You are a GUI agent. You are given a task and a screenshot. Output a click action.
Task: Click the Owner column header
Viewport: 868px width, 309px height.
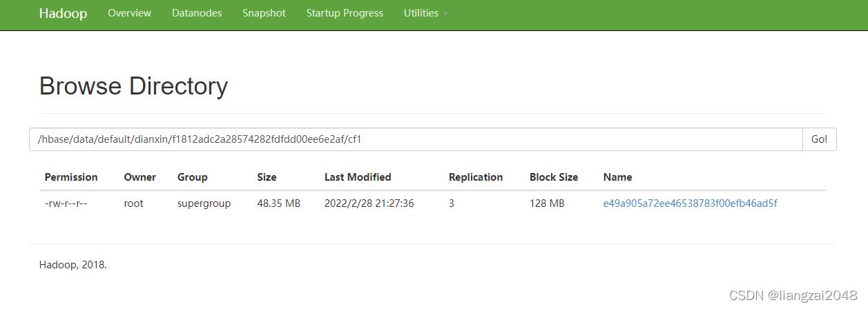[x=140, y=177]
